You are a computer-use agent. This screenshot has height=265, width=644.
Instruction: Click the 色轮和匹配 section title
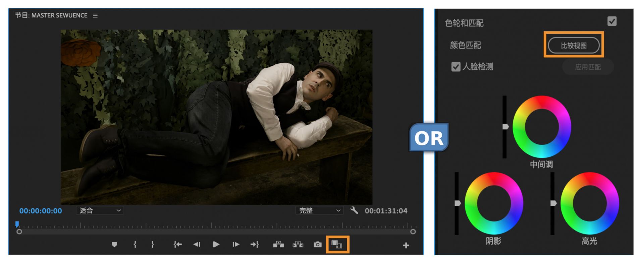[464, 23]
